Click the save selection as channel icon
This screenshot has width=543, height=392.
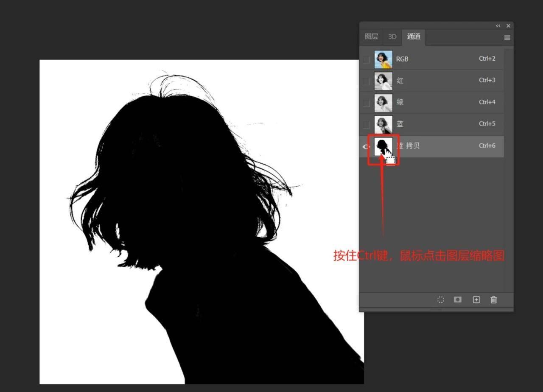coord(457,300)
